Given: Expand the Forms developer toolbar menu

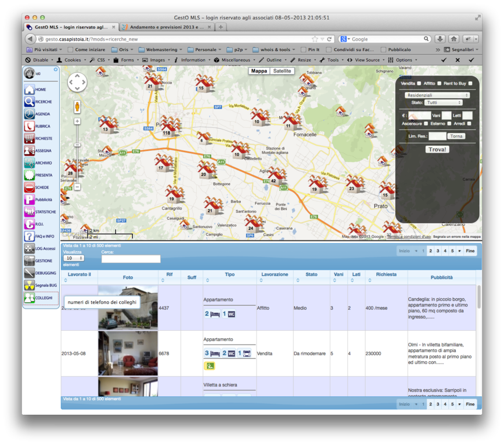Looking at the screenshot, I should click(x=126, y=60).
